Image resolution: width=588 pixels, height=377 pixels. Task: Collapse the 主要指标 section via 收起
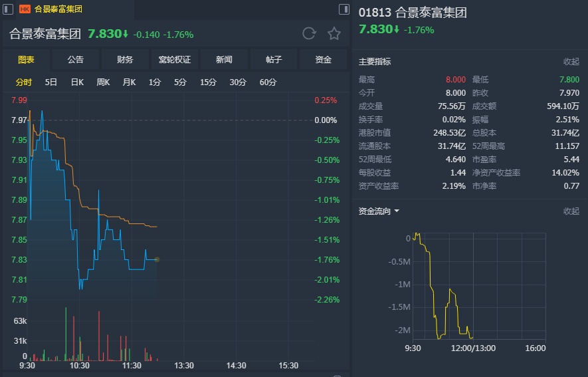click(x=571, y=62)
